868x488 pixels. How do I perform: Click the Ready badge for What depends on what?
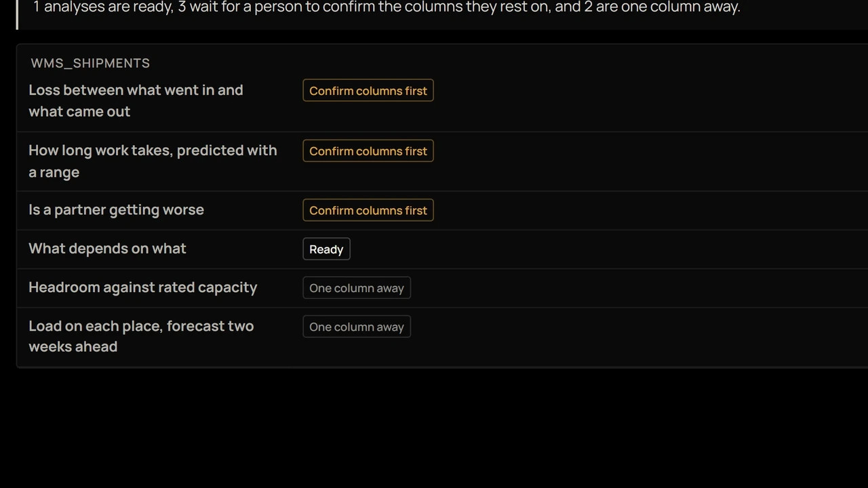326,249
